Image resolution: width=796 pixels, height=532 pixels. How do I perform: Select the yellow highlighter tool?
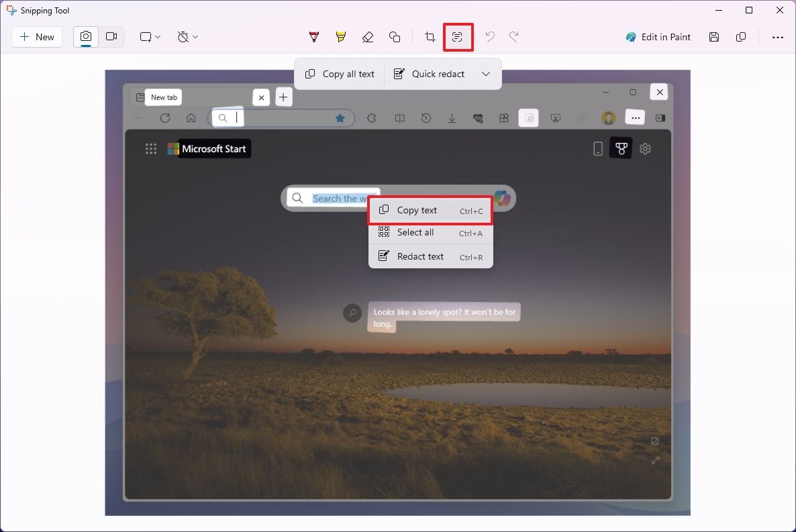point(340,37)
